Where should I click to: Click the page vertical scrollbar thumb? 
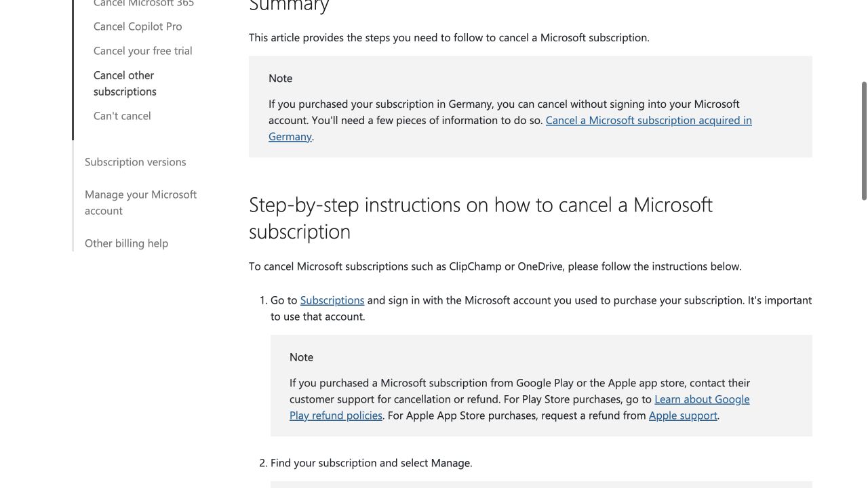(864, 141)
